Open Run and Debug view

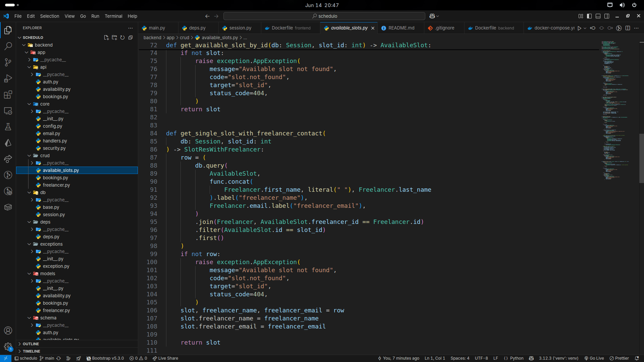coord(8,78)
